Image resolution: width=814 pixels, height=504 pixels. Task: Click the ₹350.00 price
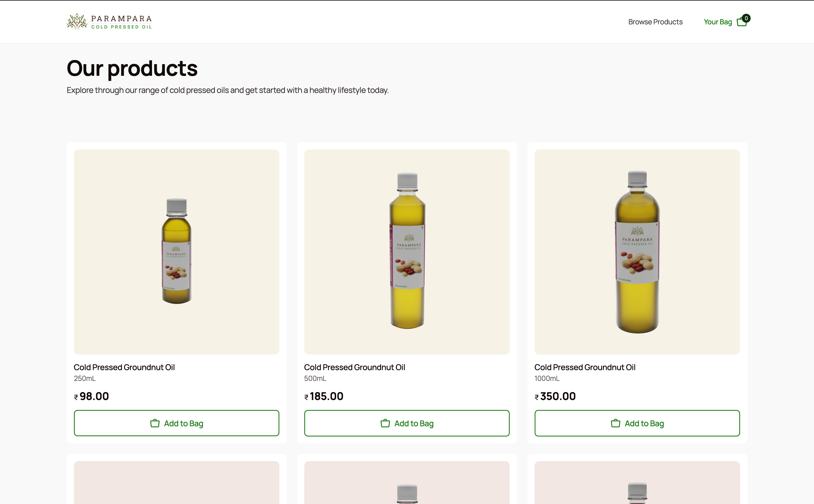pyautogui.click(x=555, y=396)
